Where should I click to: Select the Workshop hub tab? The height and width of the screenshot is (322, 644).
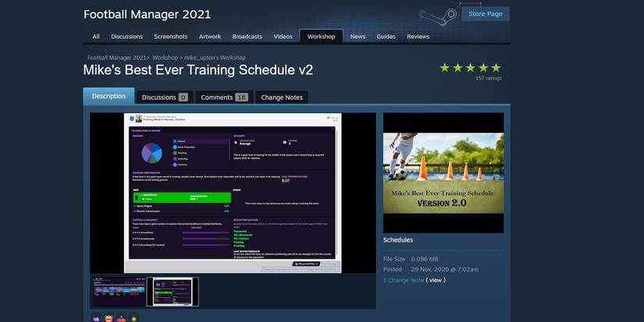pyautogui.click(x=321, y=37)
